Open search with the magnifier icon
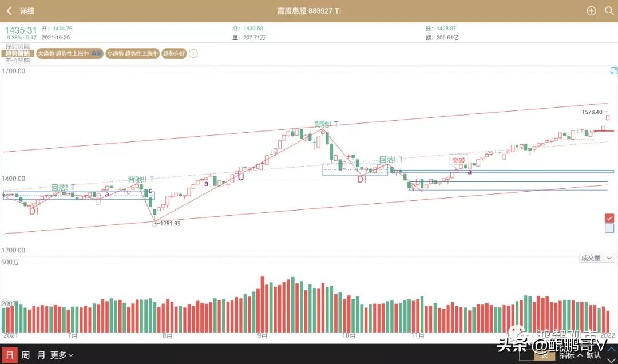The height and width of the screenshot is (364, 618). pyautogui.click(x=609, y=11)
